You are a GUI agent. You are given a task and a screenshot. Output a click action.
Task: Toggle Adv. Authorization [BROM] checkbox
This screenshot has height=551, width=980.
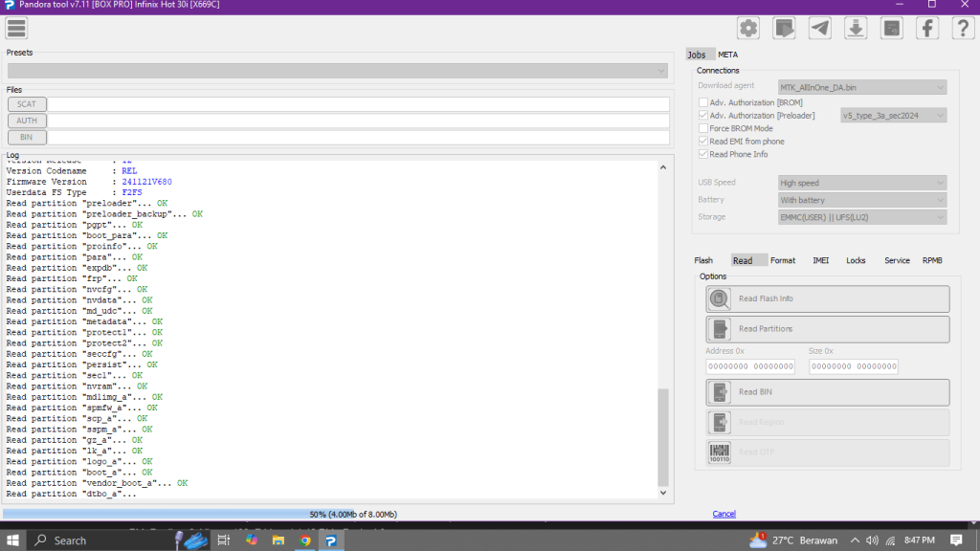703,102
